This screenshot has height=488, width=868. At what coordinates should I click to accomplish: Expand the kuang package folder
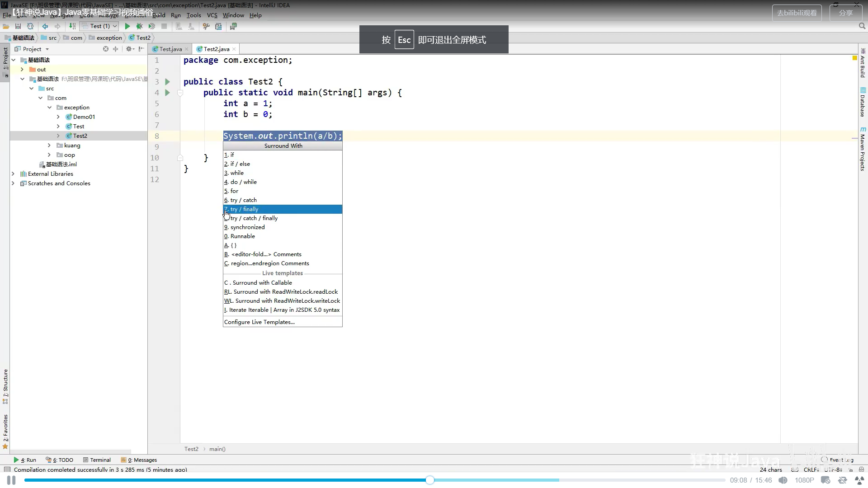click(49, 145)
